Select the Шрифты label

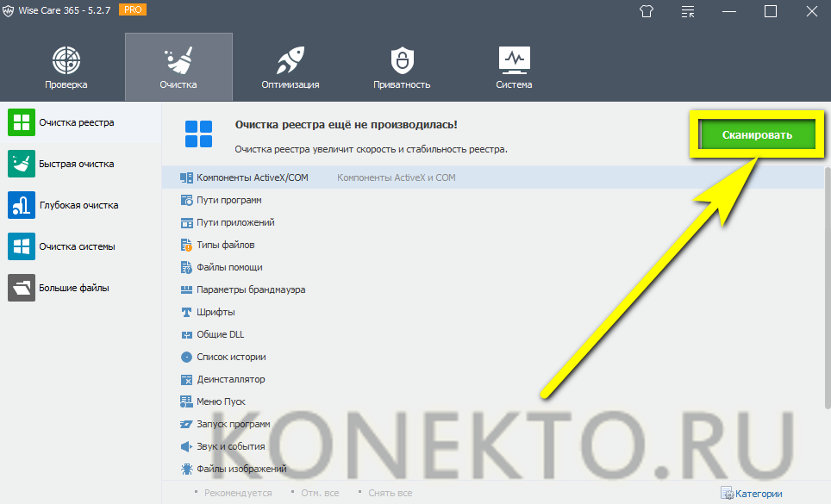tap(216, 312)
